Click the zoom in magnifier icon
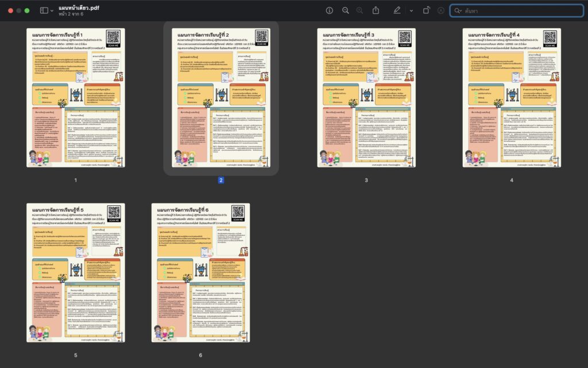This screenshot has width=588, height=368. [x=359, y=10]
